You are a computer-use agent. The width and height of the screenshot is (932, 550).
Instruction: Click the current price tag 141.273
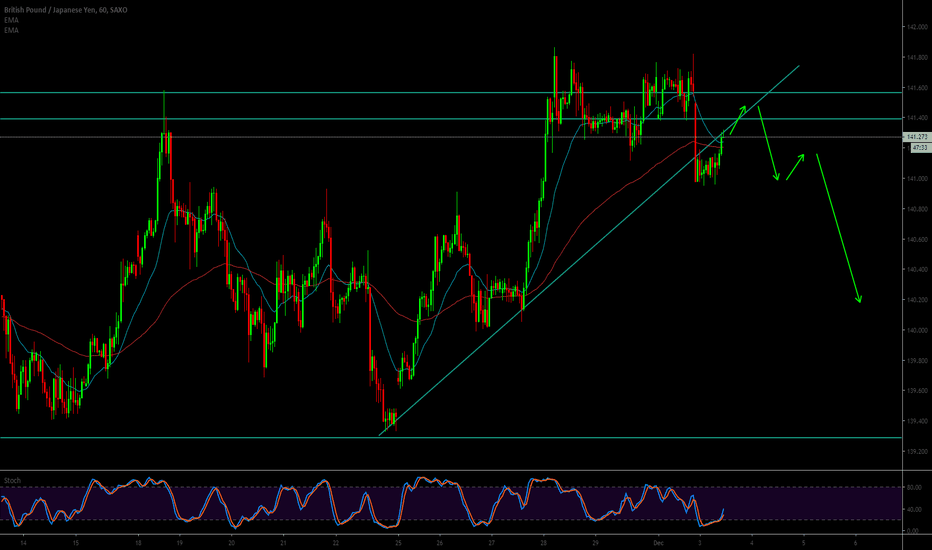tap(916, 136)
